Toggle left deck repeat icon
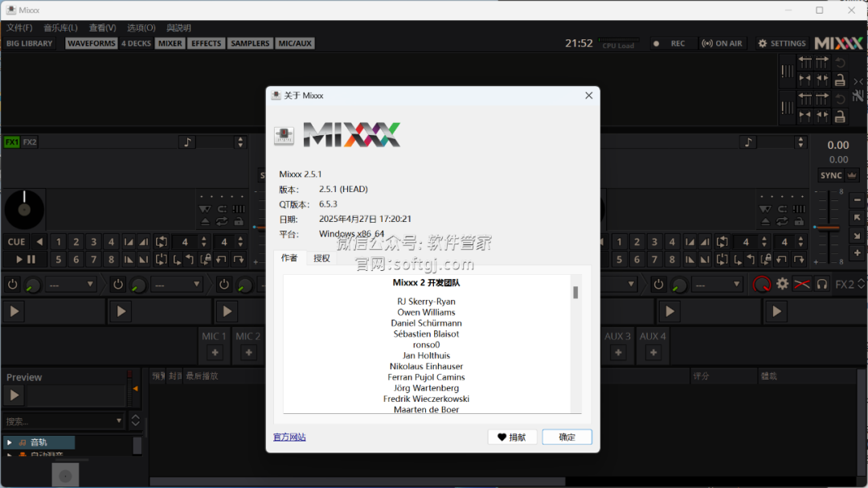 click(x=222, y=222)
